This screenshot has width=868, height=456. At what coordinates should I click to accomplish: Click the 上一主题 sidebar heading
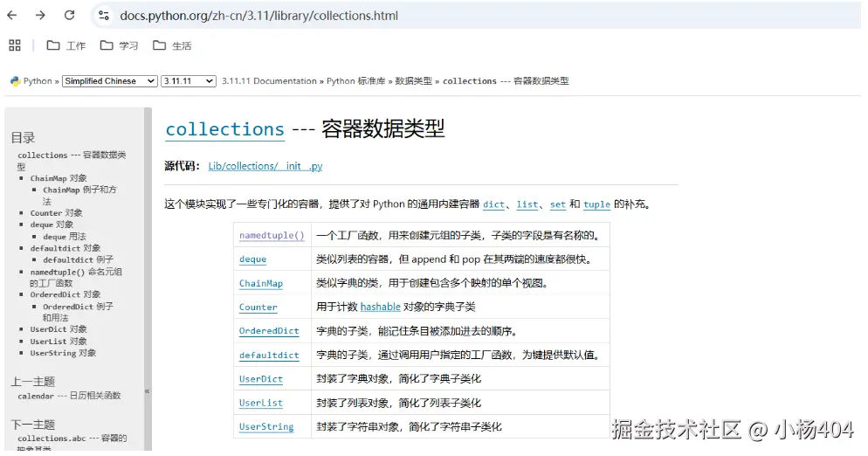tap(33, 382)
